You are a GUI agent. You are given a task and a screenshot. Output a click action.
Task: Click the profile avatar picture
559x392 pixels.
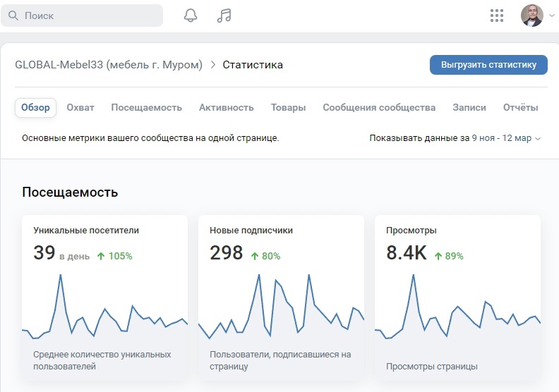click(532, 16)
